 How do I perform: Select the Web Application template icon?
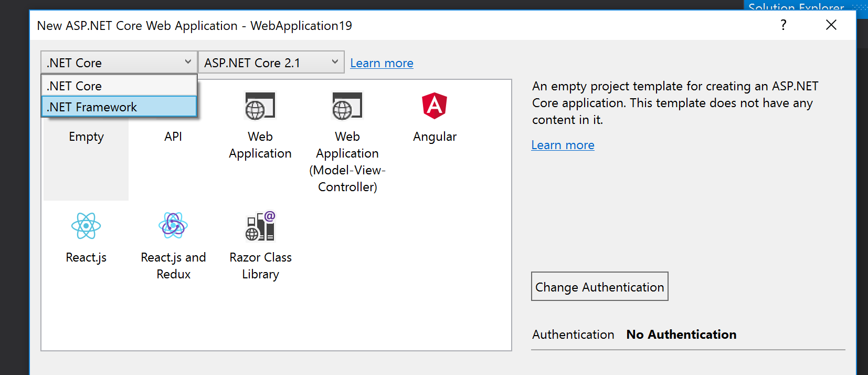pos(260,106)
